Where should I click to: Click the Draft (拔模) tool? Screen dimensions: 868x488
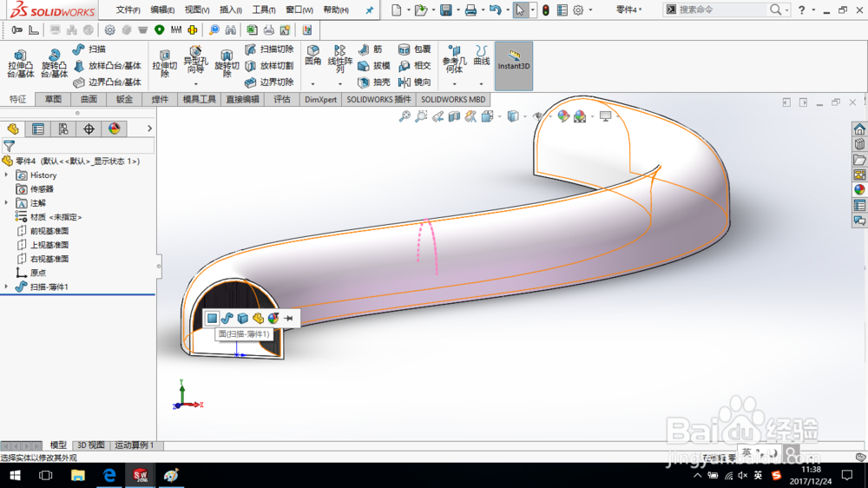click(374, 66)
